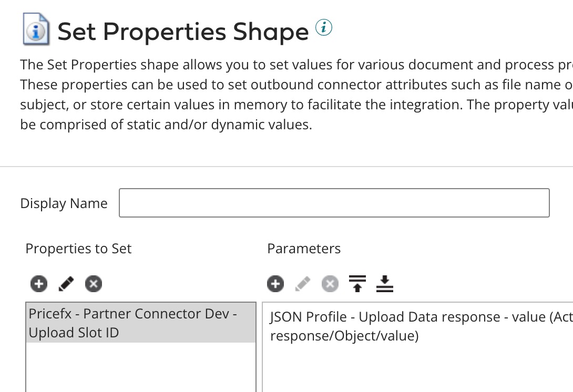Click empty space in properties list box

tap(140, 368)
